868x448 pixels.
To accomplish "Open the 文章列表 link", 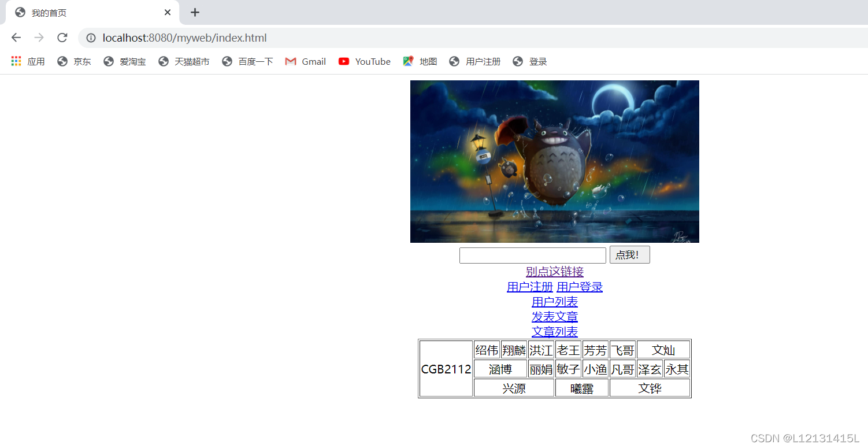I will pyautogui.click(x=555, y=331).
